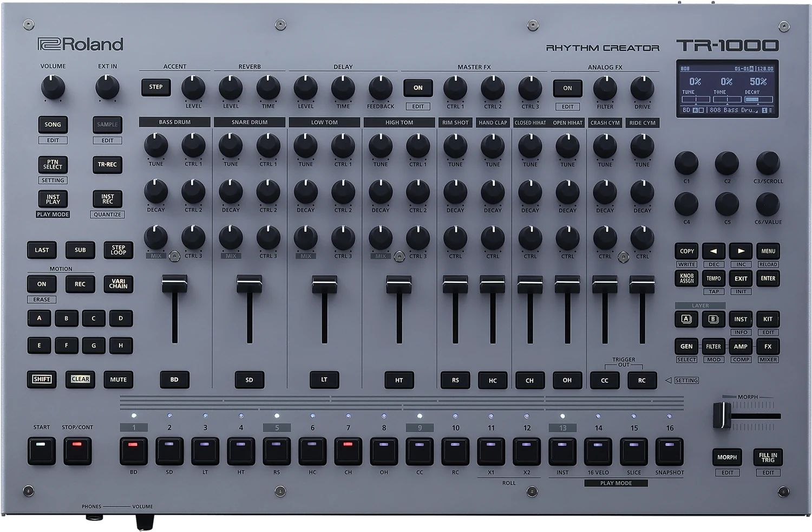Click the ENTER button
812x532 pixels.
768,278
